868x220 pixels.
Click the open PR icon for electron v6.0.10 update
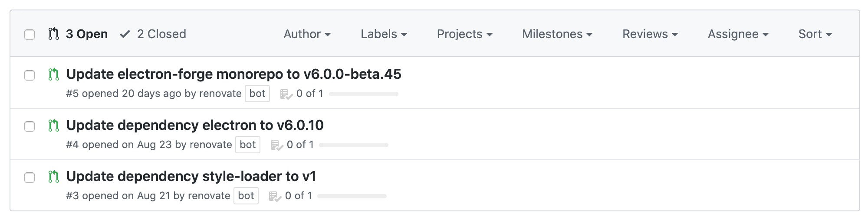[53, 126]
